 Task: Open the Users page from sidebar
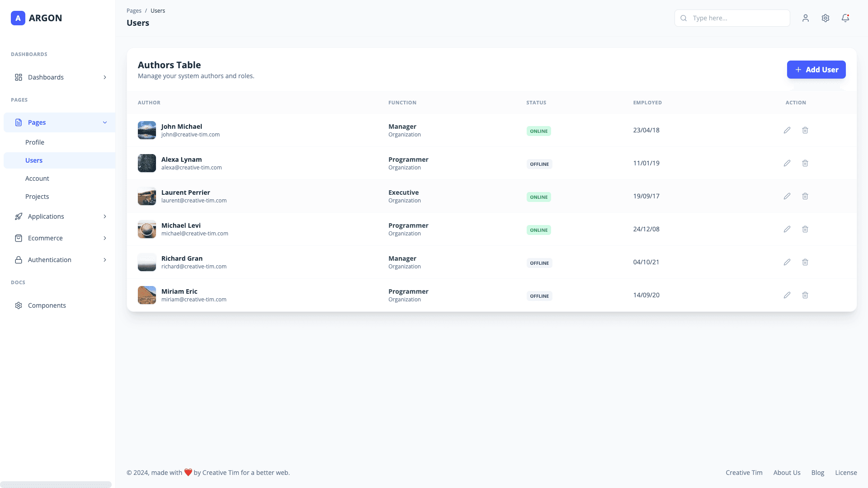pyautogui.click(x=34, y=160)
